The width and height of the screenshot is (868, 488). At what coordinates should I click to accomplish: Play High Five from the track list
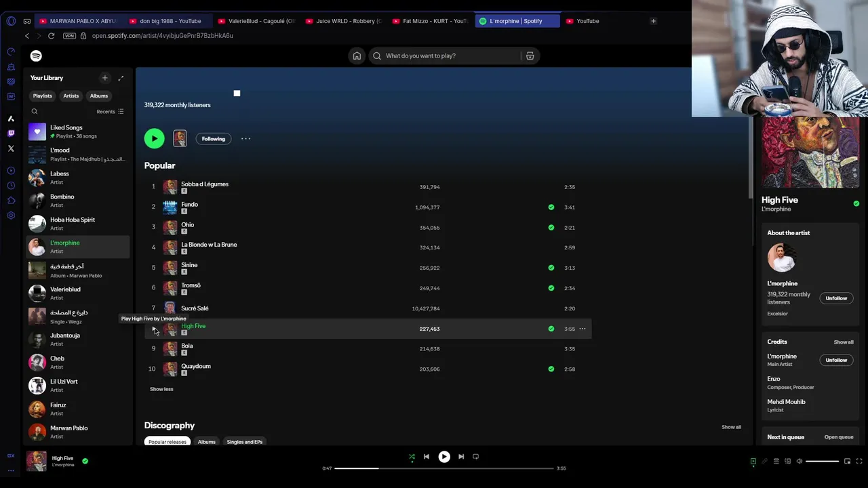(x=154, y=329)
